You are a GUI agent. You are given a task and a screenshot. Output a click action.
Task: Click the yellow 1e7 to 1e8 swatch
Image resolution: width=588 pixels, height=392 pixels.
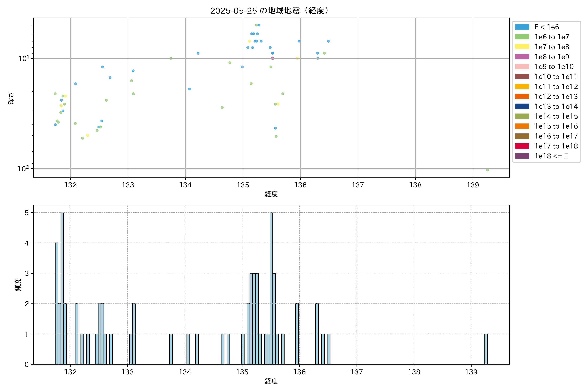click(522, 47)
